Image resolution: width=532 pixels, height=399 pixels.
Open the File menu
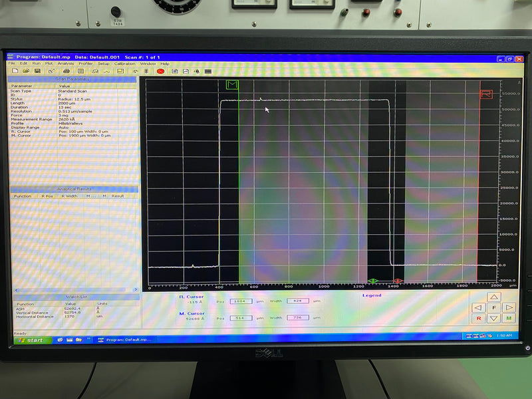pyautogui.click(x=11, y=63)
